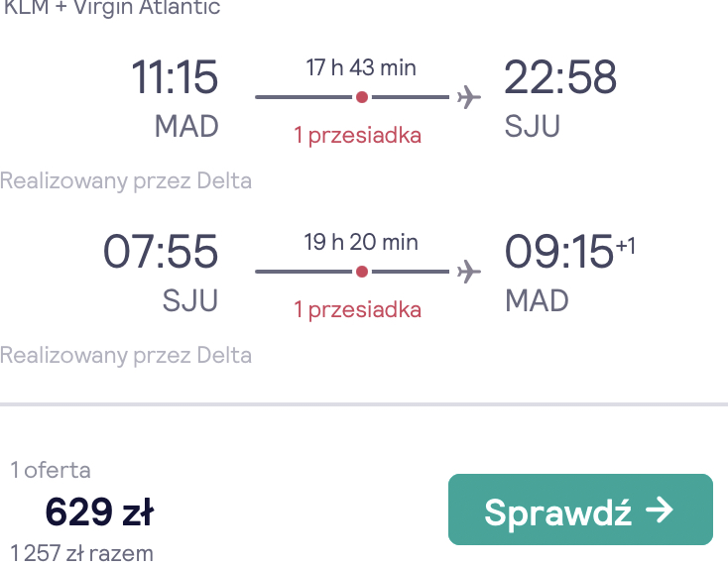Select the 1 przesiadka label for MAD to SJU
This screenshot has height=567, width=728.
point(357,136)
